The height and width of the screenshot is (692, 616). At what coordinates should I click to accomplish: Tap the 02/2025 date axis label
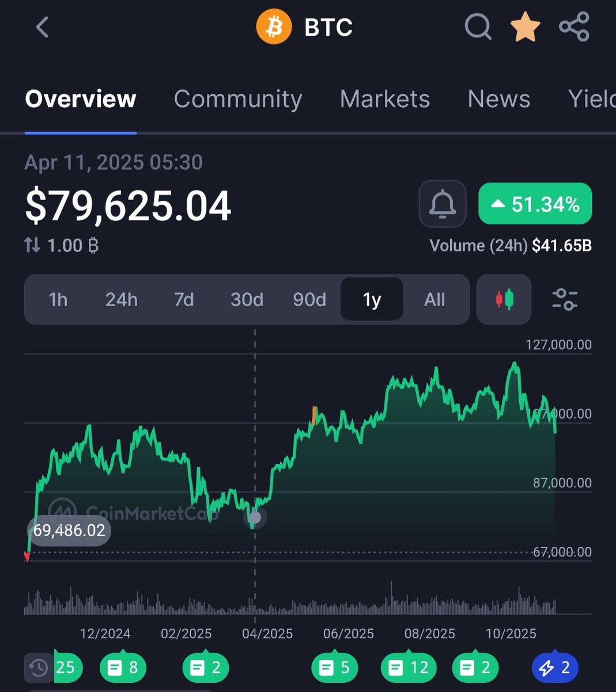pos(186,634)
